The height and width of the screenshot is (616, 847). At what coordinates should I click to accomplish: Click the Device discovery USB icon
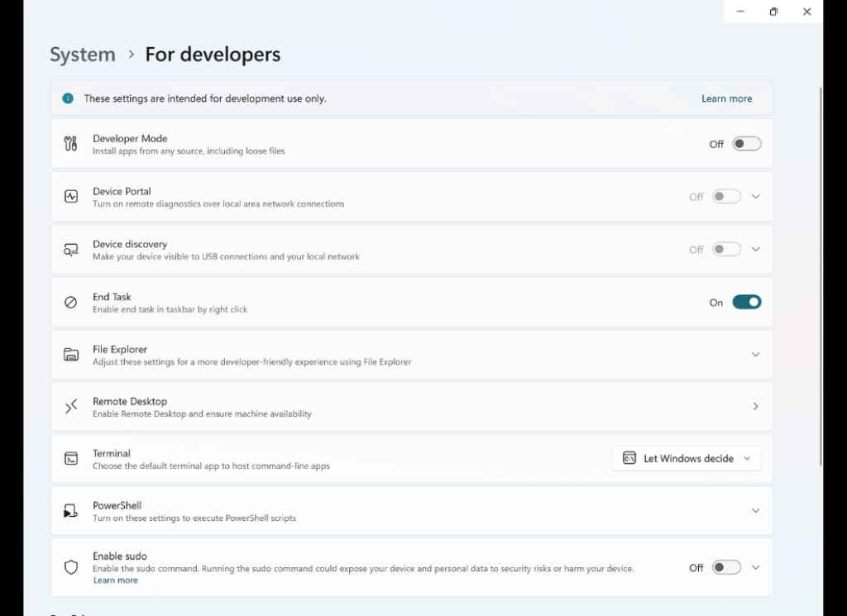tap(71, 249)
